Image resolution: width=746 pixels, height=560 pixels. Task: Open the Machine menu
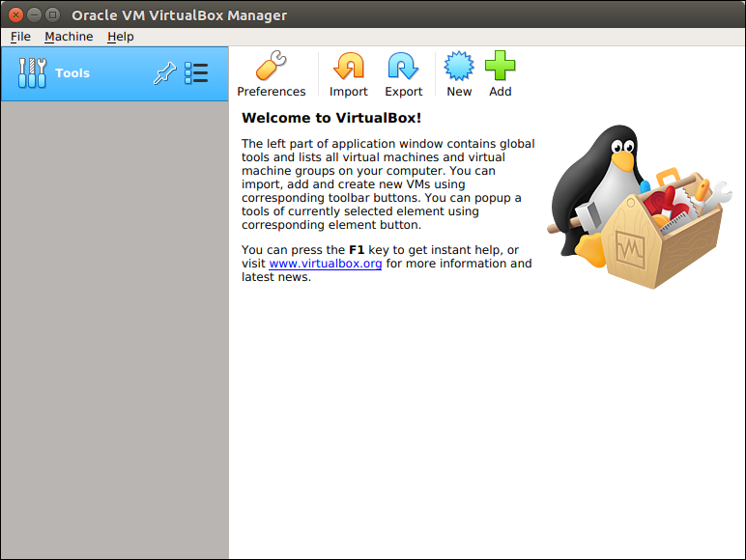click(x=69, y=37)
